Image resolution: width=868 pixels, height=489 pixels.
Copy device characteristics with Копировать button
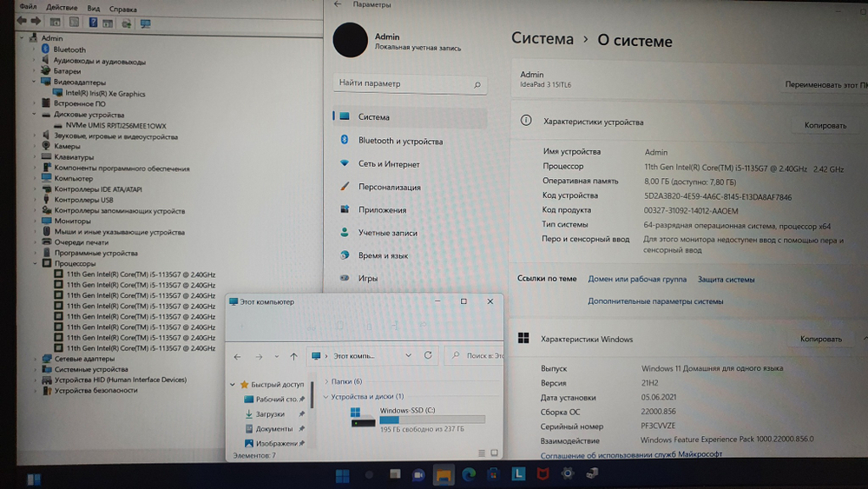(825, 125)
